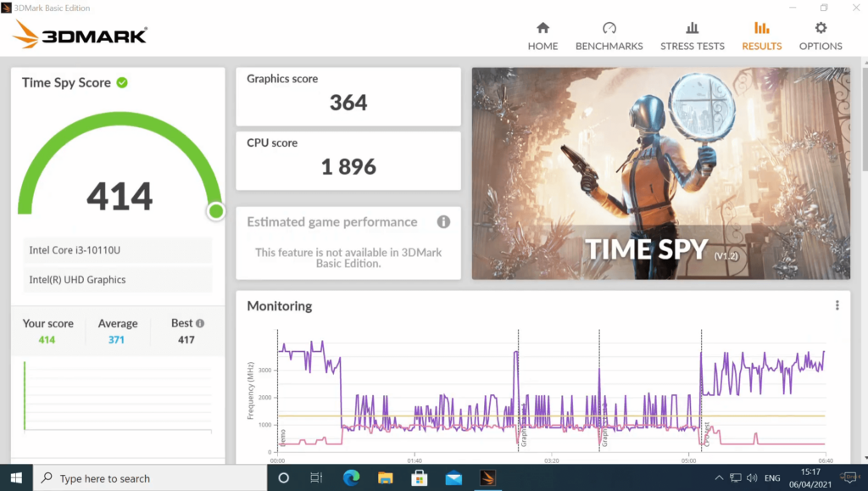Open the OPTIONS settings
868x491 pixels.
821,36
